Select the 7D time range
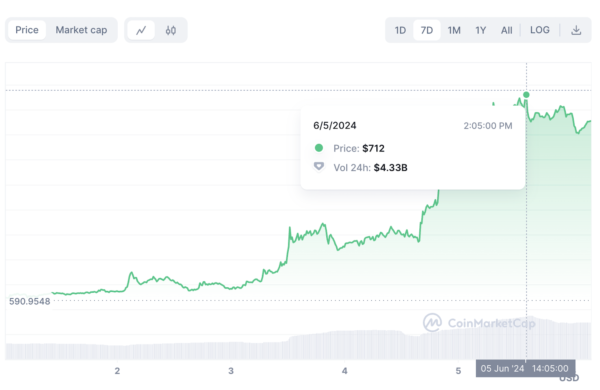600x390 pixels. (x=427, y=30)
